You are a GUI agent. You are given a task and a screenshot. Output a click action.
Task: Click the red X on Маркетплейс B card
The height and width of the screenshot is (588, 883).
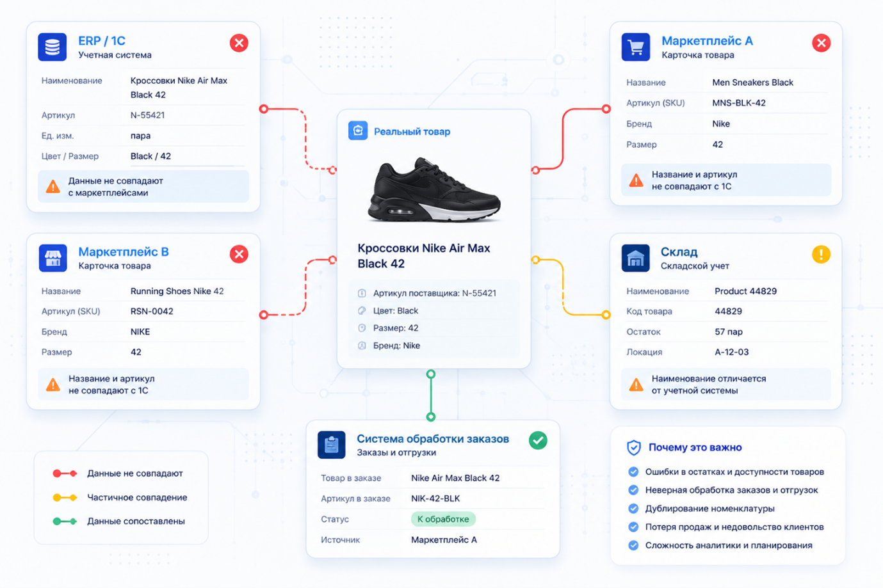[x=239, y=254]
